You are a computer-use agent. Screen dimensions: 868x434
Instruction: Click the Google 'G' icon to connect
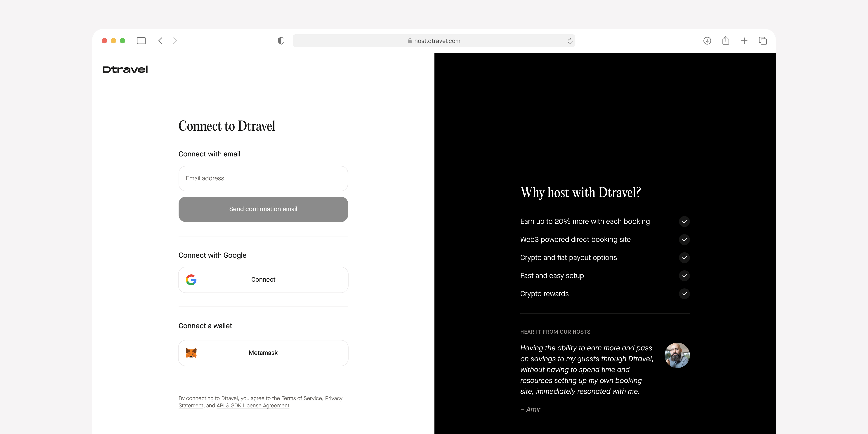click(x=191, y=279)
